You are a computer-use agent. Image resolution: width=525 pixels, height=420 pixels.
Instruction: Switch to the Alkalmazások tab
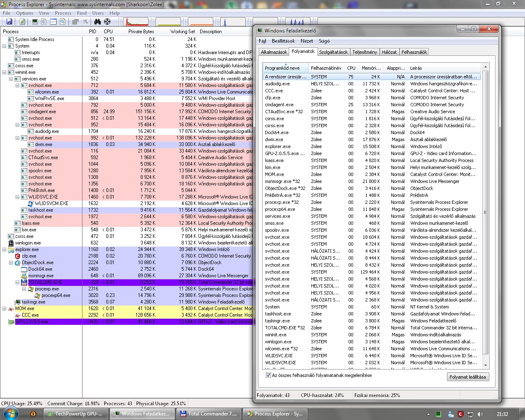(274, 52)
